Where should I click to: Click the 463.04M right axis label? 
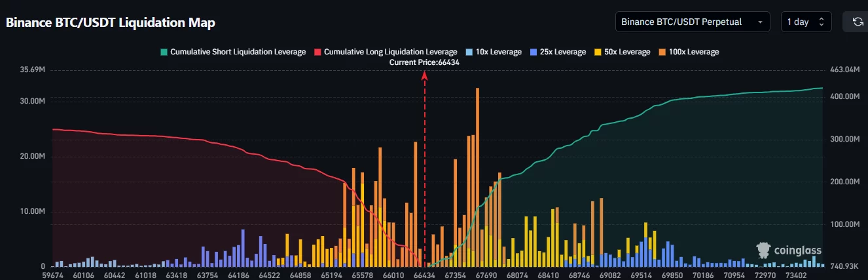click(x=844, y=70)
